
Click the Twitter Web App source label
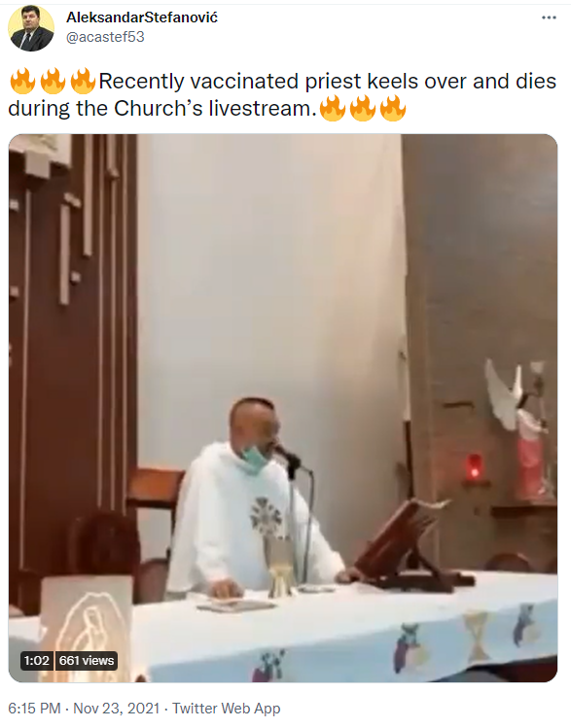click(227, 709)
